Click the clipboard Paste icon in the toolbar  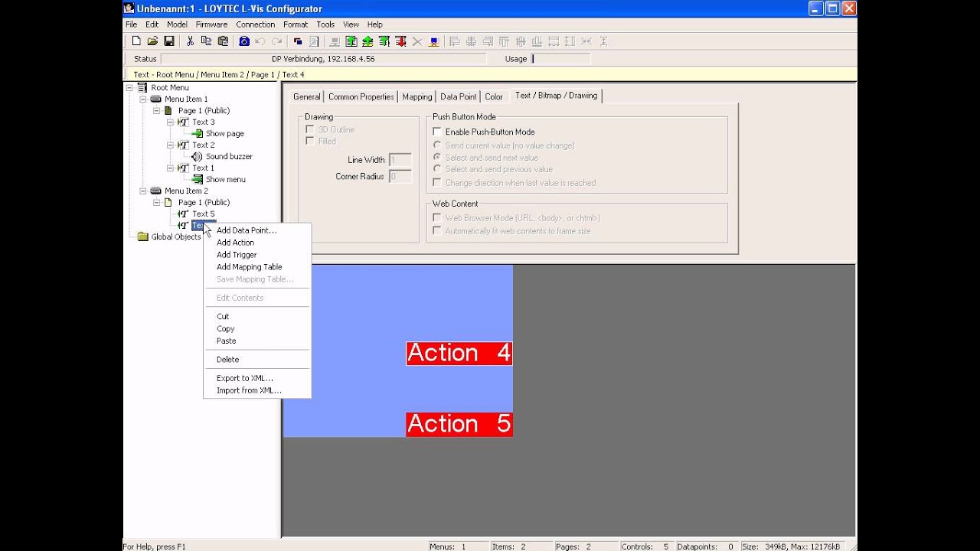click(x=223, y=41)
